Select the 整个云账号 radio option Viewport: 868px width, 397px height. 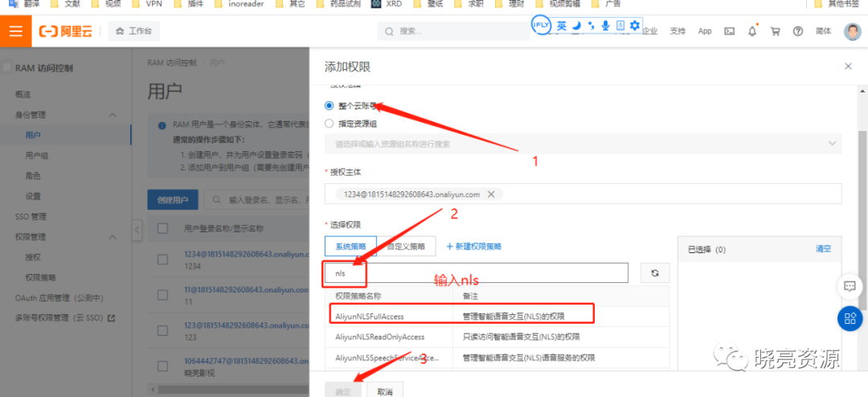tap(330, 105)
